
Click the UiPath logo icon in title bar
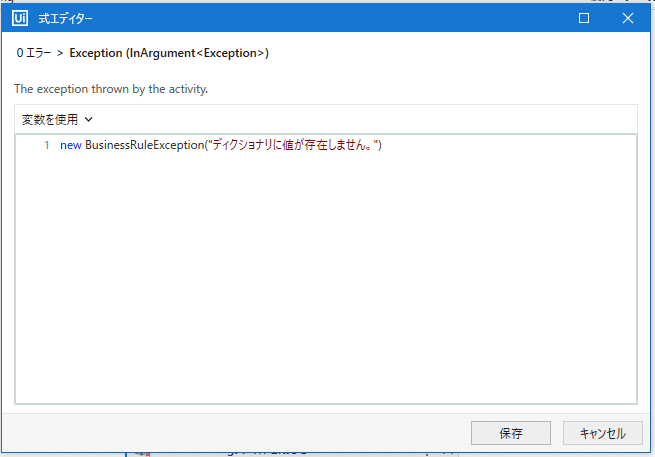tap(20, 18)
